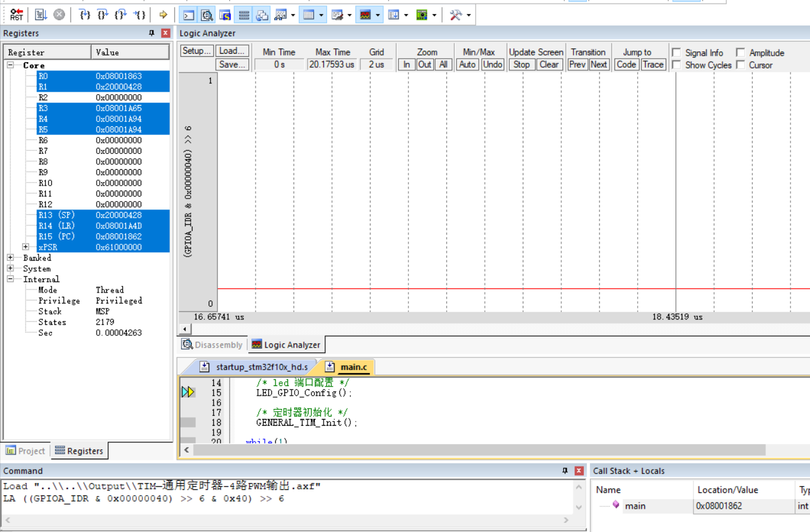Check the Amplitude option in Logic Analyzer
810x532 pixels.
pos(740,53)
